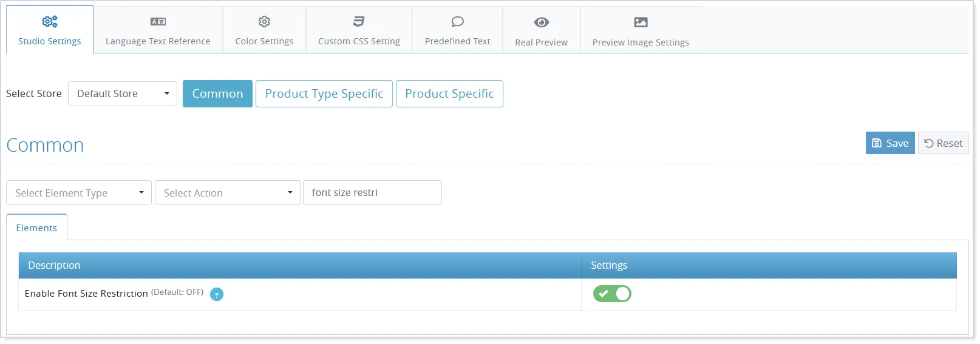Click the Custom CSS Setting icon

coord(359,22)
